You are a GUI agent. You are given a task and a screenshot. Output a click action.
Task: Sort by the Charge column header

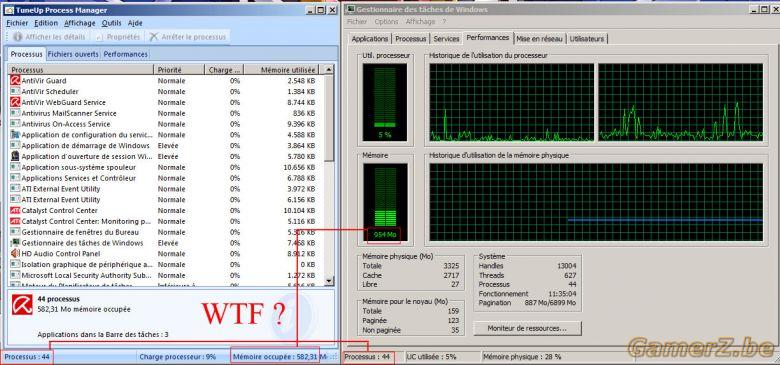click(224, 70)
